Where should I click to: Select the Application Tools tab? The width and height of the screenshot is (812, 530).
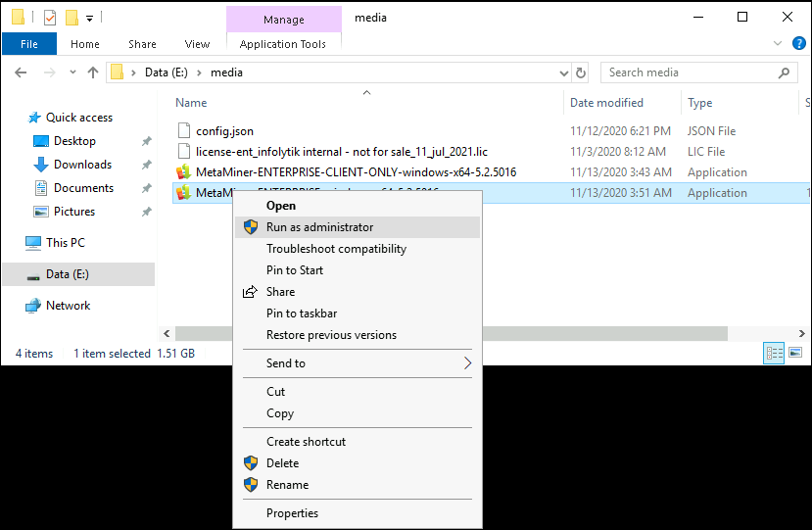pos(283,44)
